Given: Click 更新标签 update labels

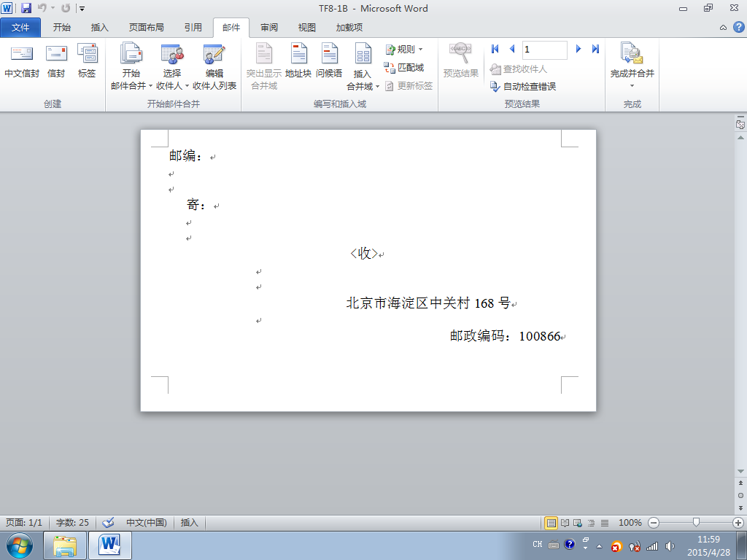Looking at the screenshot, I should coord(409,86).
